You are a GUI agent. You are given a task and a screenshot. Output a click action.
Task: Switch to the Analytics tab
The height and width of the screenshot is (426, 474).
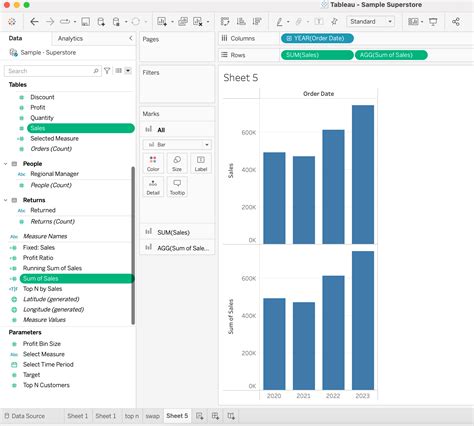(x=70, y=39)
